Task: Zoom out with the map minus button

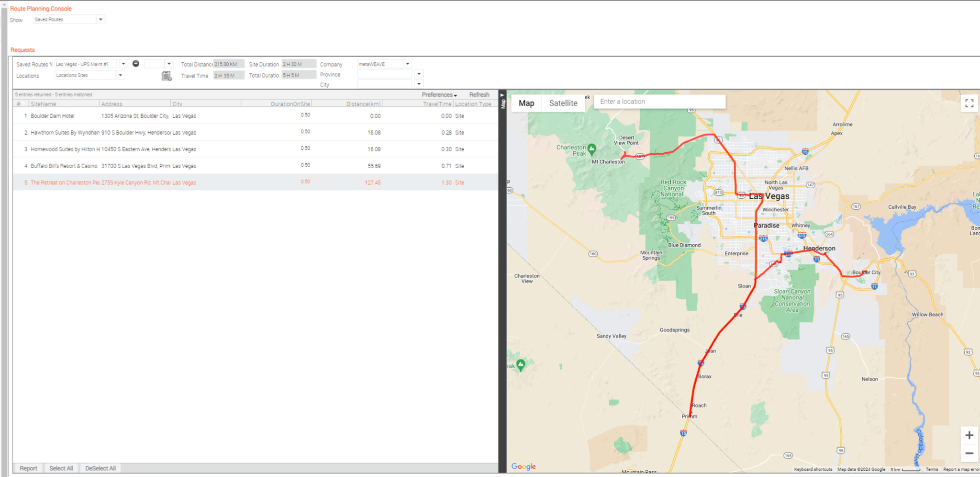Action: click(969, 453)
